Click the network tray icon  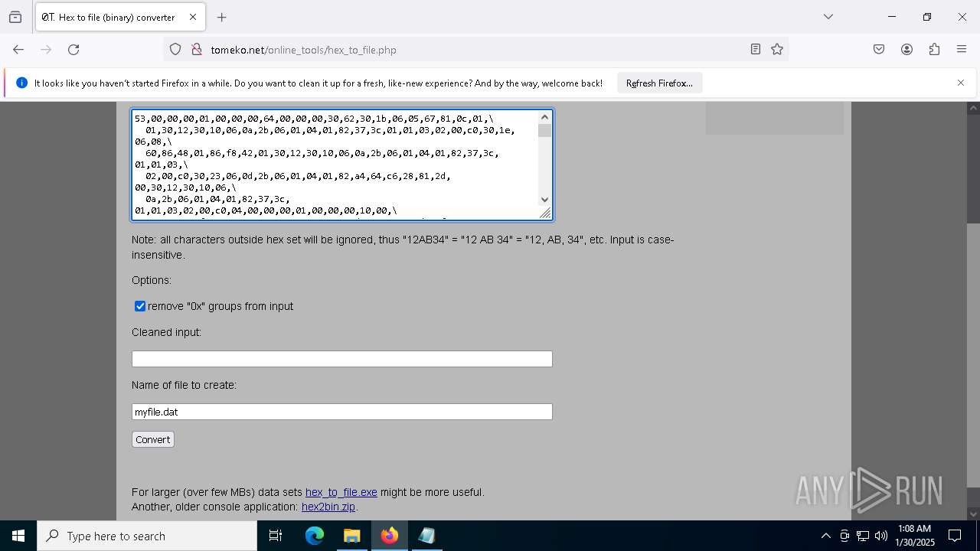click(x=863, y=536)
